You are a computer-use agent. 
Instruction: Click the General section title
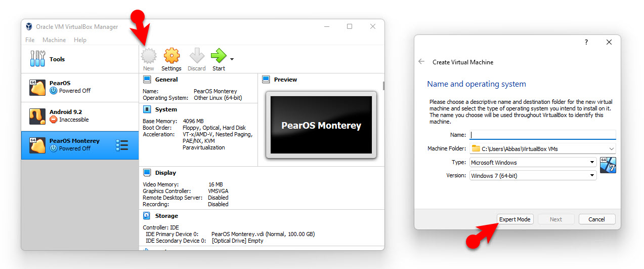tap(166, 80)
